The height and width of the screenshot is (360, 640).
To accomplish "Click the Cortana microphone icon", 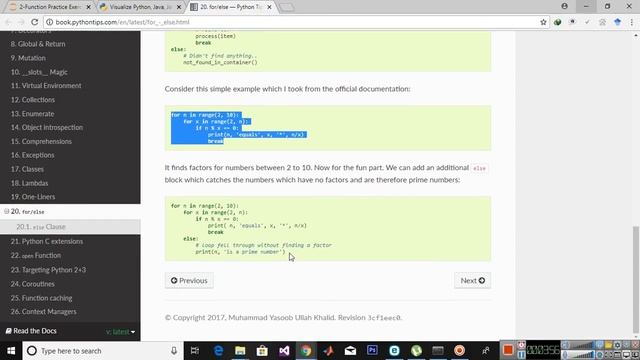I will tap(174, 351).
